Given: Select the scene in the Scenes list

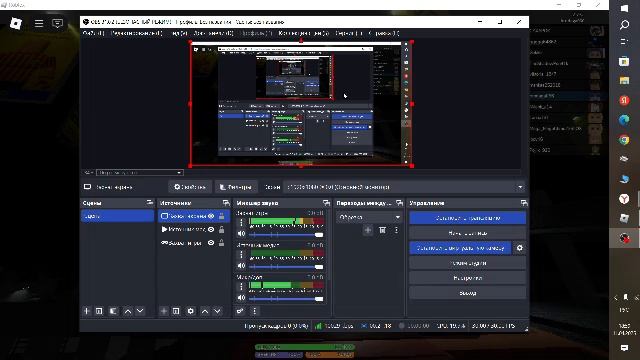Looking at the screenshot, I should (x=118, y=216).
